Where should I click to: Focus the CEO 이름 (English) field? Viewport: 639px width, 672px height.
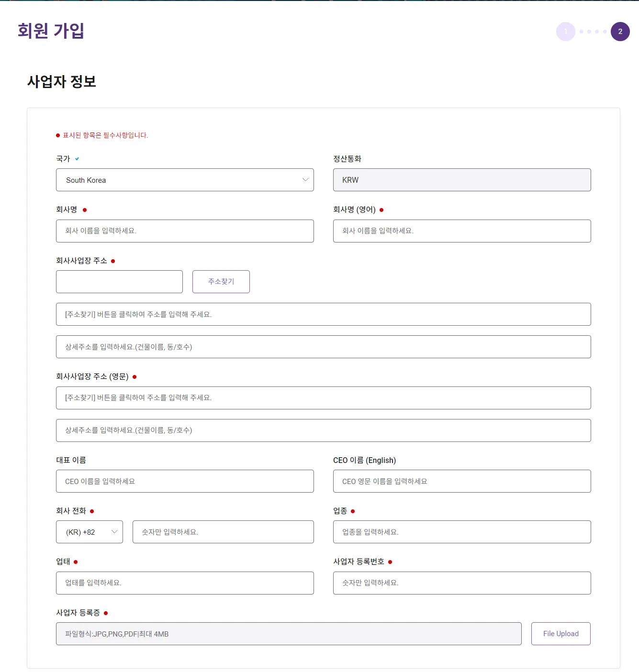[x=461, y=481]
